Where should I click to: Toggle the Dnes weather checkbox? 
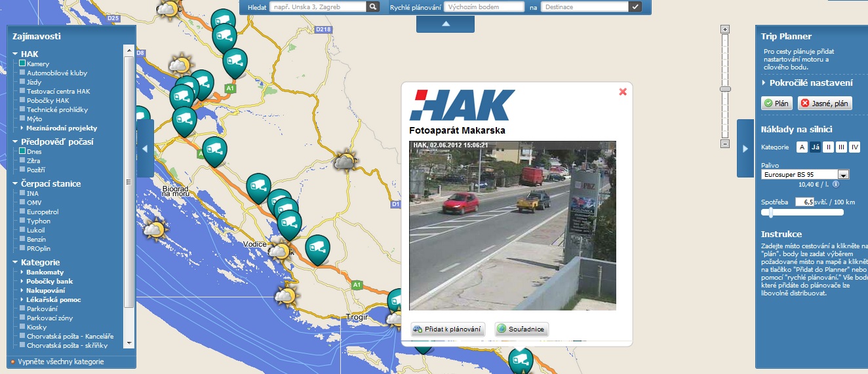[22, 151]
